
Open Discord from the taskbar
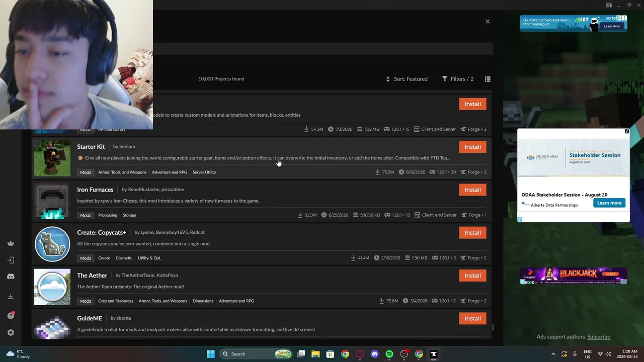(x=374, y=354)
